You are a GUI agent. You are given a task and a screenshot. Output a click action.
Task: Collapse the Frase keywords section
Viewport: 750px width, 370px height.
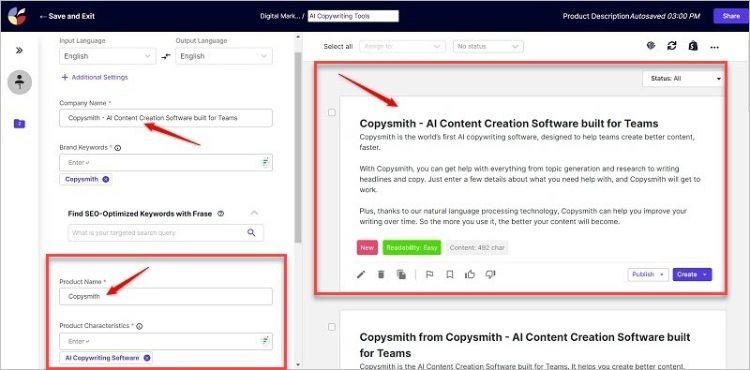click(254, 213)
